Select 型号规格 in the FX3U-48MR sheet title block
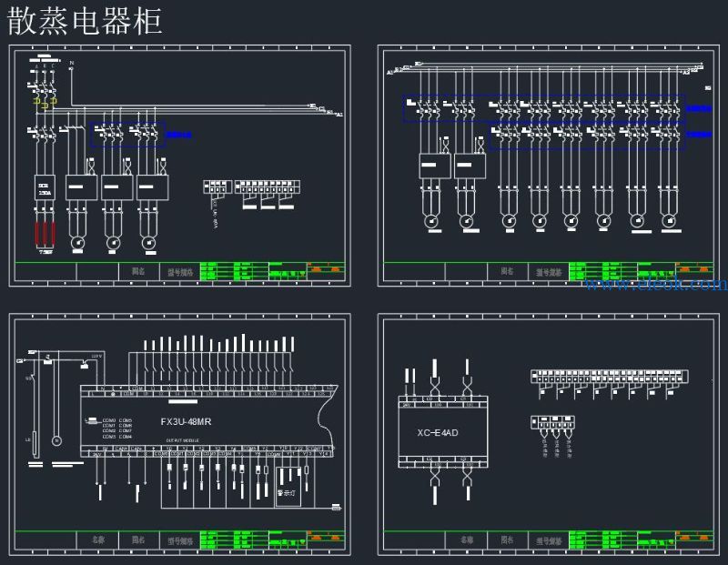Screen dimensions: 728x565 [x=180, y=541]
